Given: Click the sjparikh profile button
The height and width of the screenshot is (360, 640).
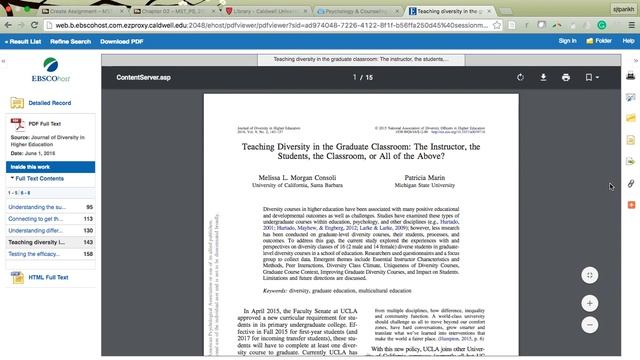Looking at the screenshot, I should 623,9.
